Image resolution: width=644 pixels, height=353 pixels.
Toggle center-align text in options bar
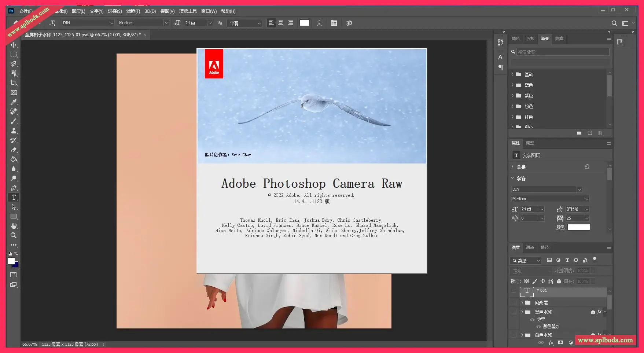tap(281, 23)
